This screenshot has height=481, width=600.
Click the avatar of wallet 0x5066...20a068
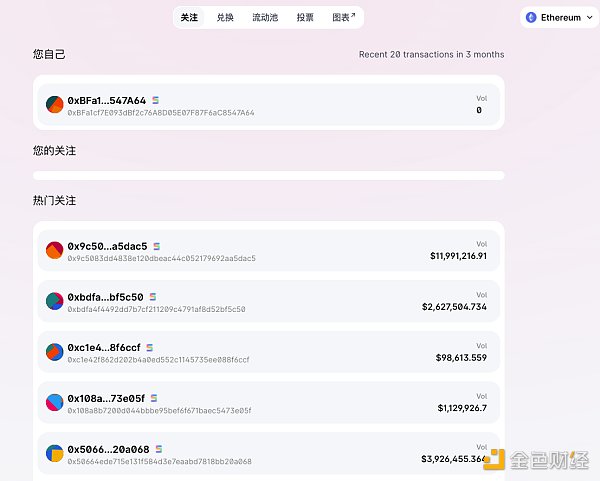[54, 454]
